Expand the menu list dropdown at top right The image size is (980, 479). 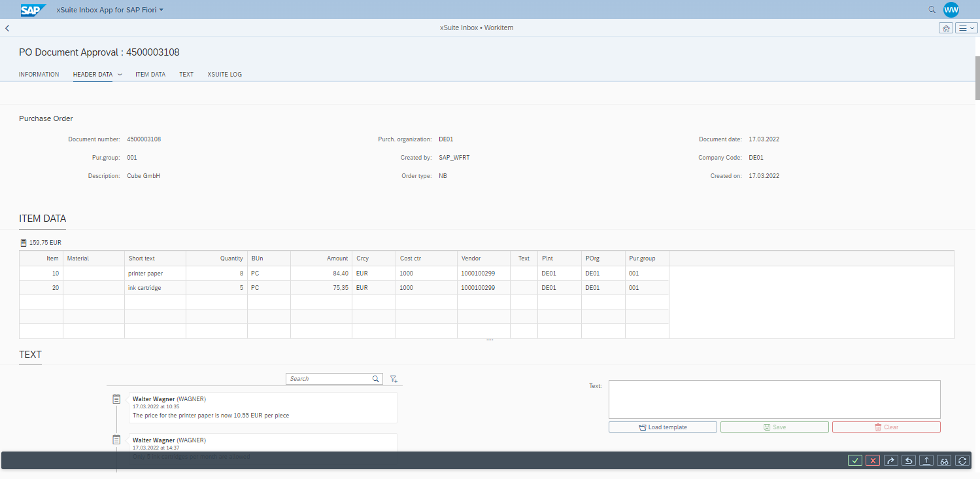tap(966, 27)
